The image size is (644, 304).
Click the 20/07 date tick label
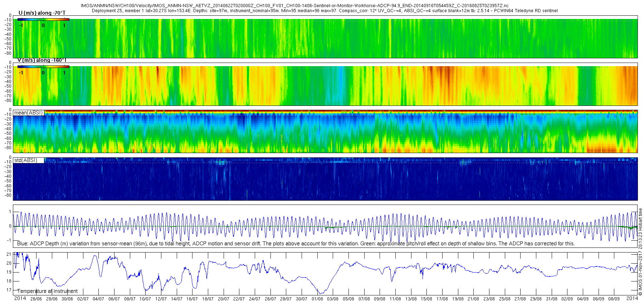click(x=223, y=299)
